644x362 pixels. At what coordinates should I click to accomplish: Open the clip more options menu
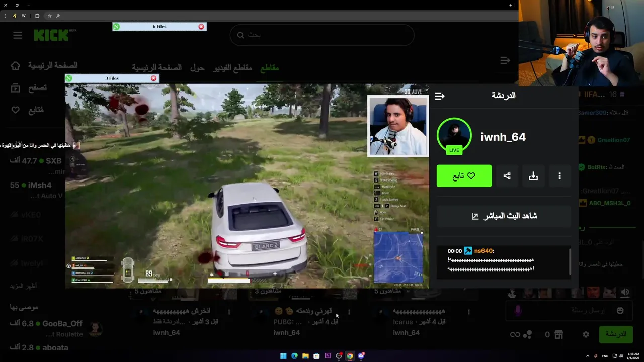click(559, 176)
